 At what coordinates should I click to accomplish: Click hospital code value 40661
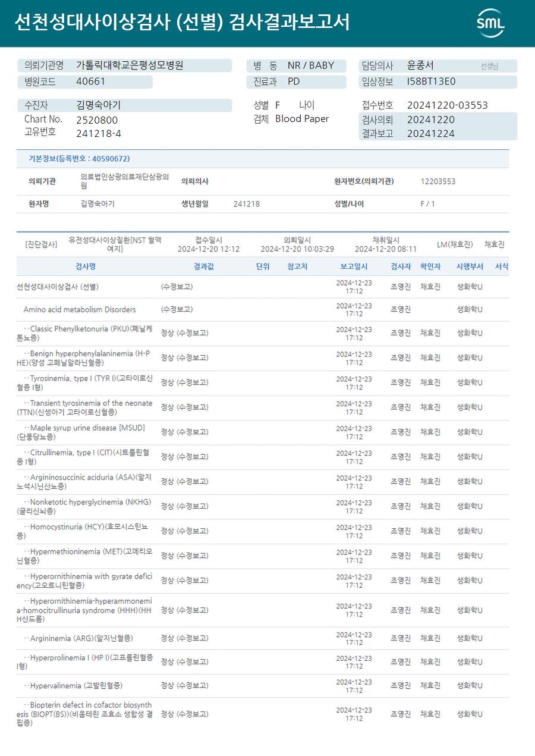(x=90, y=81)
